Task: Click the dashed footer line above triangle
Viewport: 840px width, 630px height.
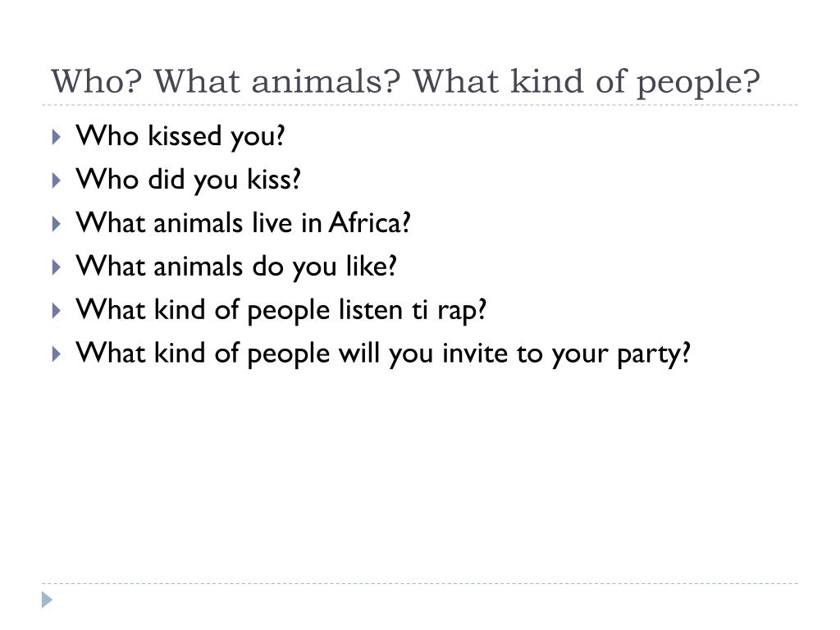Action: [419, 583]
